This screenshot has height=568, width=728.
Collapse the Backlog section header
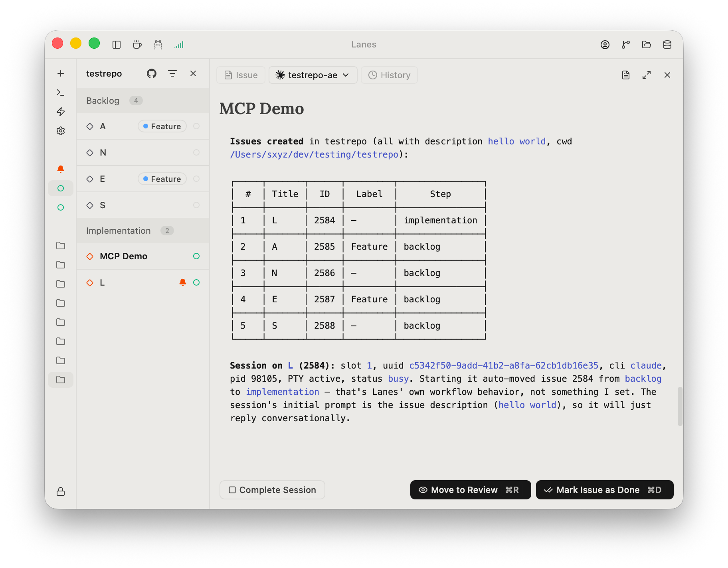[x=143, y=101]
